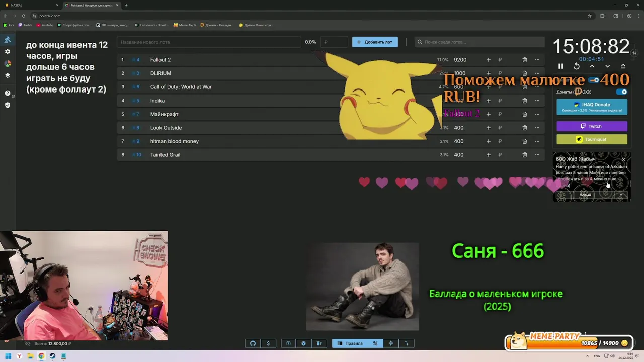Open the Kick bookmark

pos(9,25)
